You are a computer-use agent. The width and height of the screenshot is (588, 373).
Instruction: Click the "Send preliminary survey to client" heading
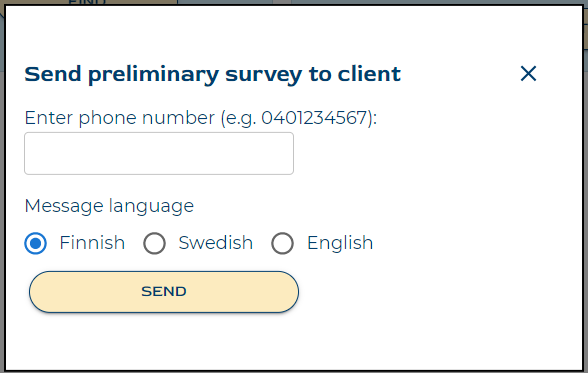point(213,74)
